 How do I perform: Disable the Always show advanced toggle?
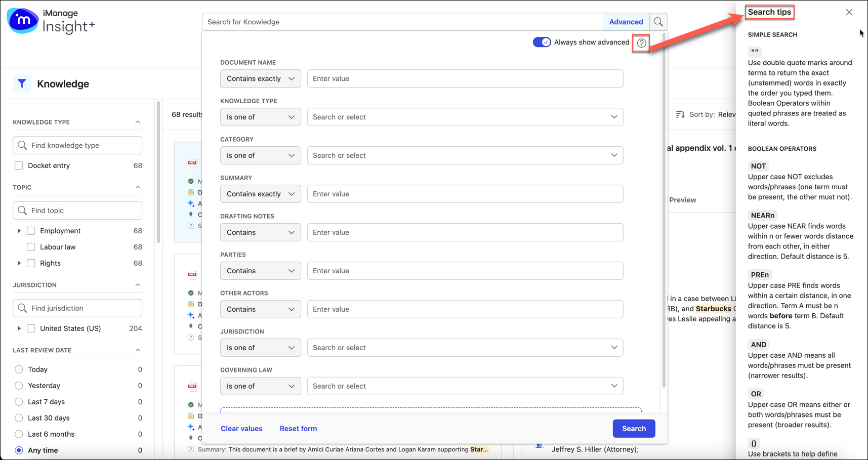point(542,42)
